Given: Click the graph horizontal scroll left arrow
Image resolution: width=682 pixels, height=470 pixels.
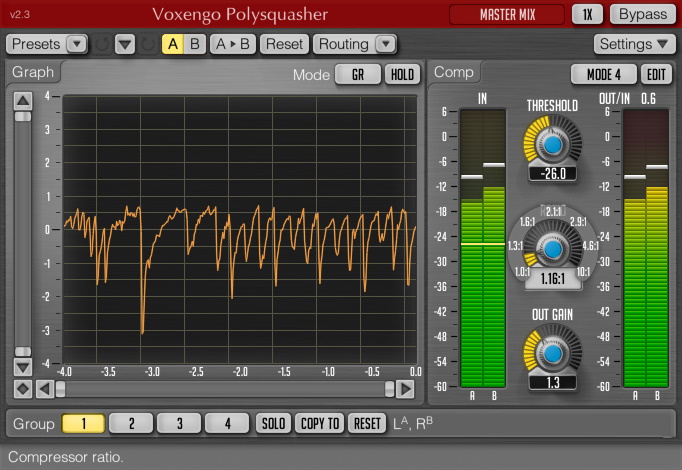Looking at the screenshot, I should click(45, 389).
